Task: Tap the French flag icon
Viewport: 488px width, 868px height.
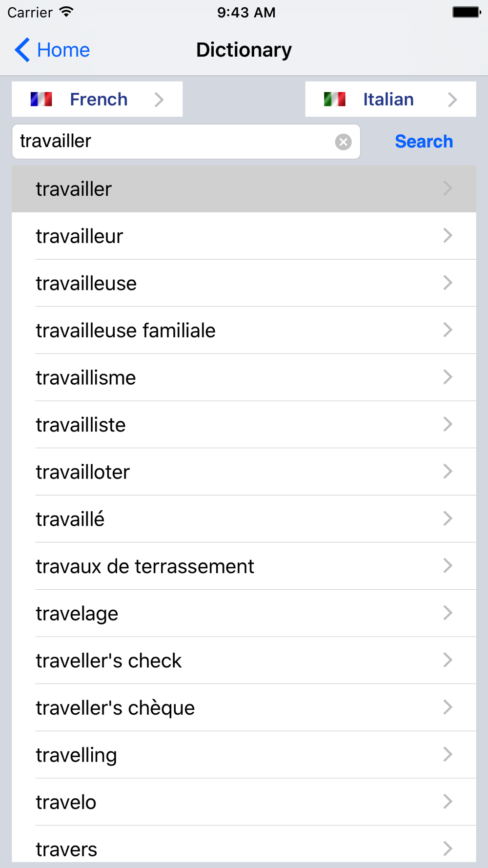Action: click(41, 100)
